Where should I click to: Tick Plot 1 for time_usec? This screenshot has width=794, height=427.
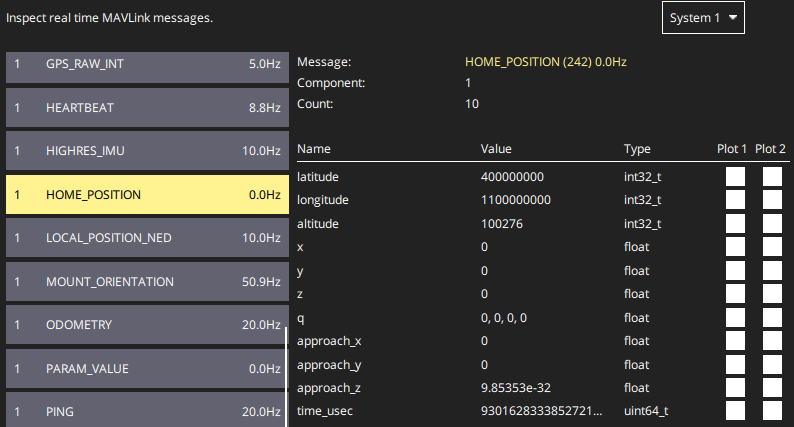point(735,411)
